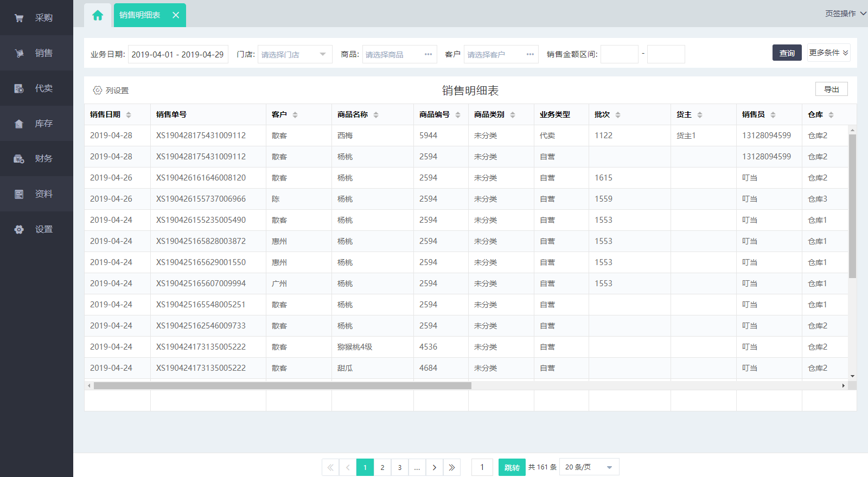868x477 pixels.
Task: Click the scroll right arrow of table
Action: (843, 386)
